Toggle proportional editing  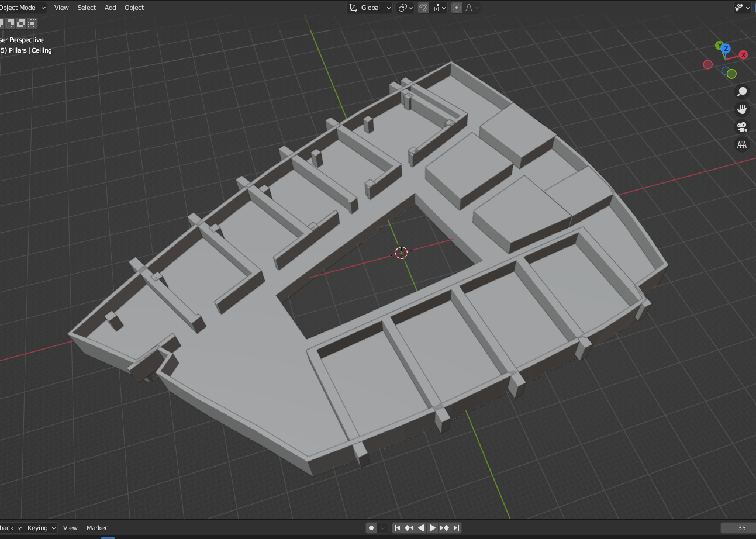point(457,8)
